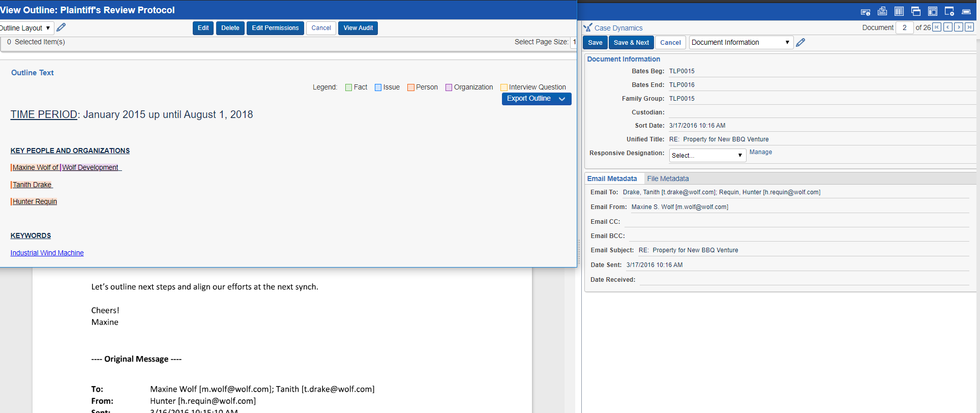Click the Save & Next button

point(631,43)
